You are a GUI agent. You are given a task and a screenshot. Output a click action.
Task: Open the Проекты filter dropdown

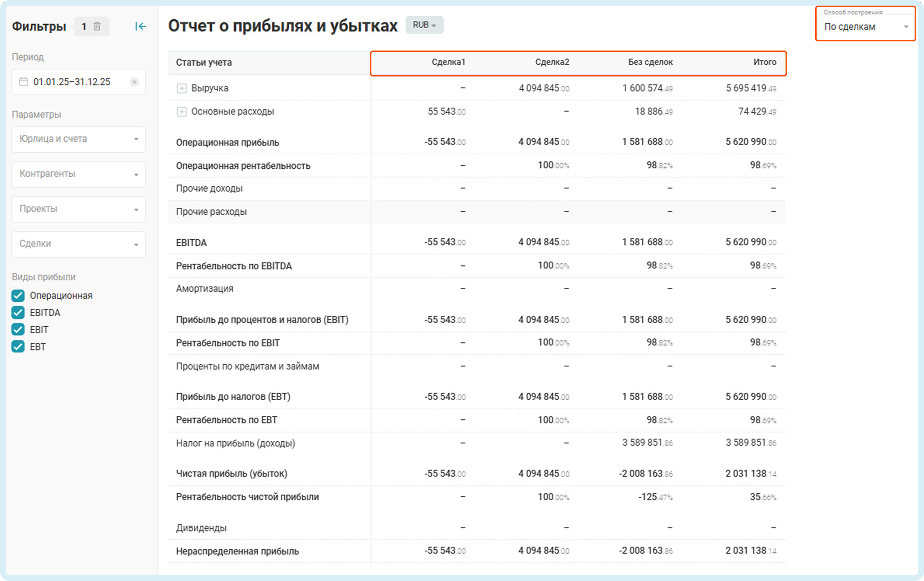click(79, 209)
